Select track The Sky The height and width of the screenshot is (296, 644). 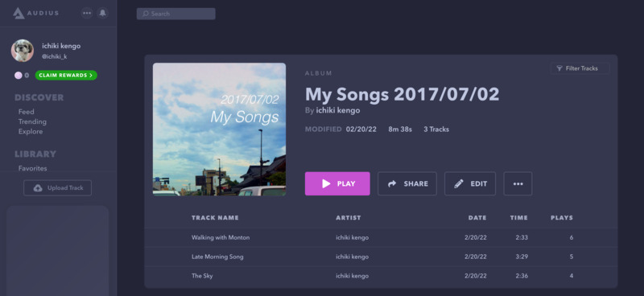(202, 276)
